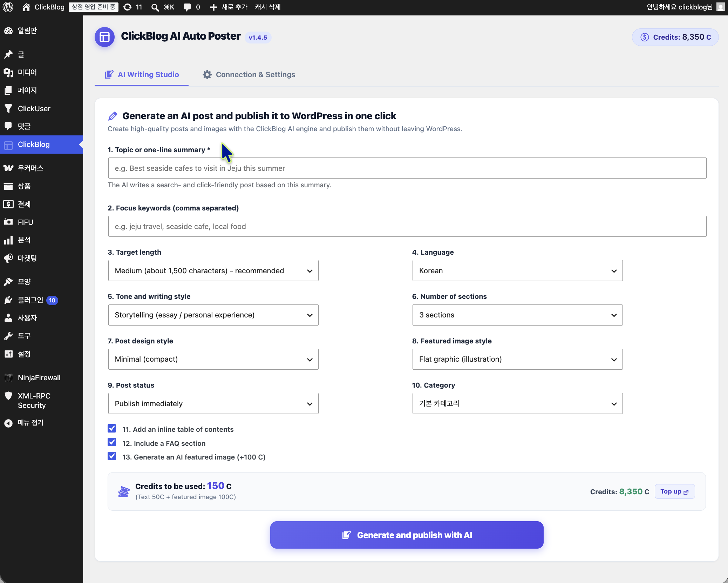Image resolution: width=728 pixels, height=583 pixels.
Task: Switch to AI Writing Studio tab
Action: click(142, 74)
